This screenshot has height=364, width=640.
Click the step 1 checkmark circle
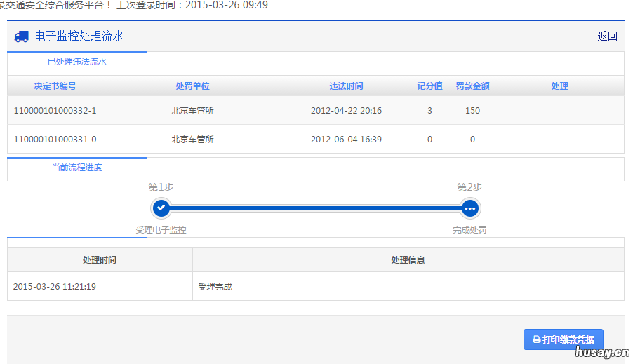tap(161, 208)
